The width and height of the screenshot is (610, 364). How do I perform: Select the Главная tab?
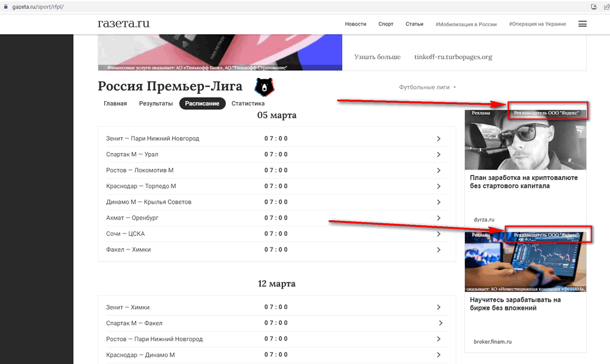[115, 104]
